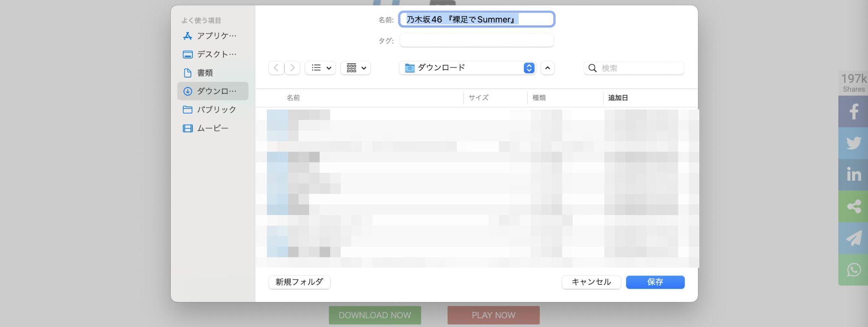Sort by 種類 column header
The height and width of the screenshot is (327, 868).
[x=539, y=98]
